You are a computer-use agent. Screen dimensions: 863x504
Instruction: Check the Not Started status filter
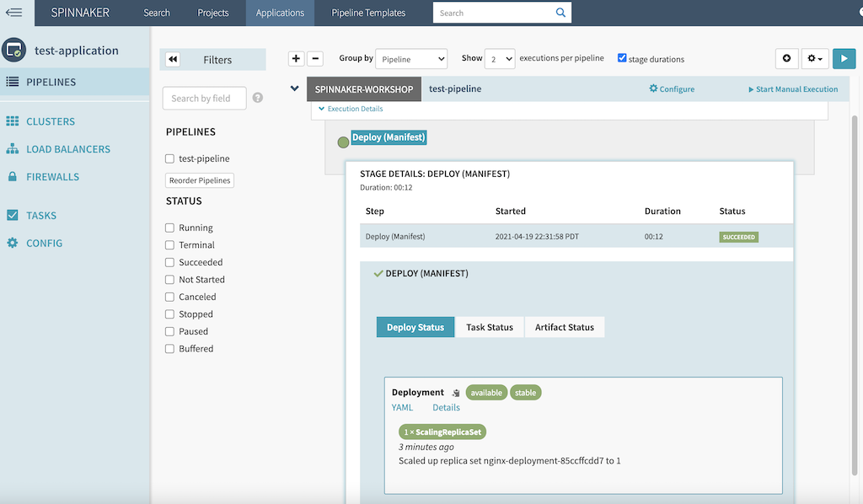(x=169, y=280)
